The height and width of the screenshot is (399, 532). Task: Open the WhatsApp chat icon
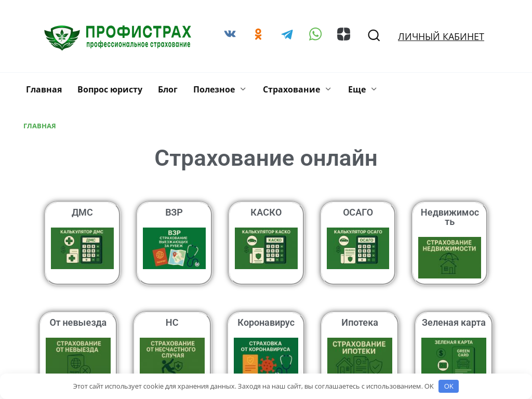(x=315, y=34)
